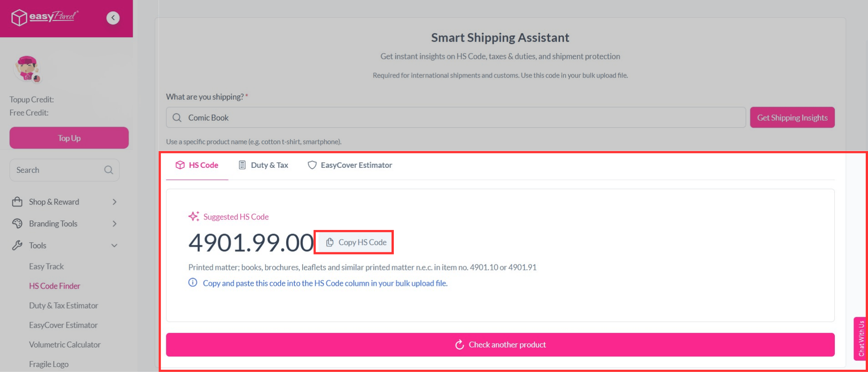Screen dimensions: 868x372
Task: Click the Branding Tools palette icon
Action: (x=17, y=224)
